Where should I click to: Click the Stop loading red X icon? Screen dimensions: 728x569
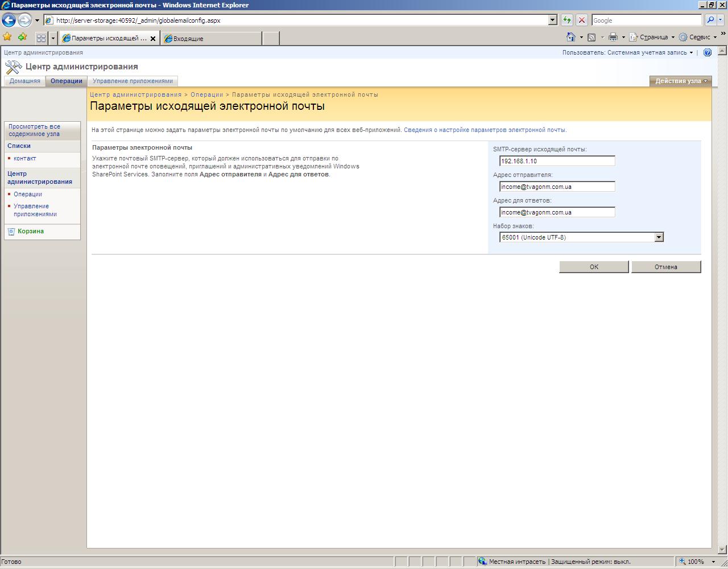581,20
